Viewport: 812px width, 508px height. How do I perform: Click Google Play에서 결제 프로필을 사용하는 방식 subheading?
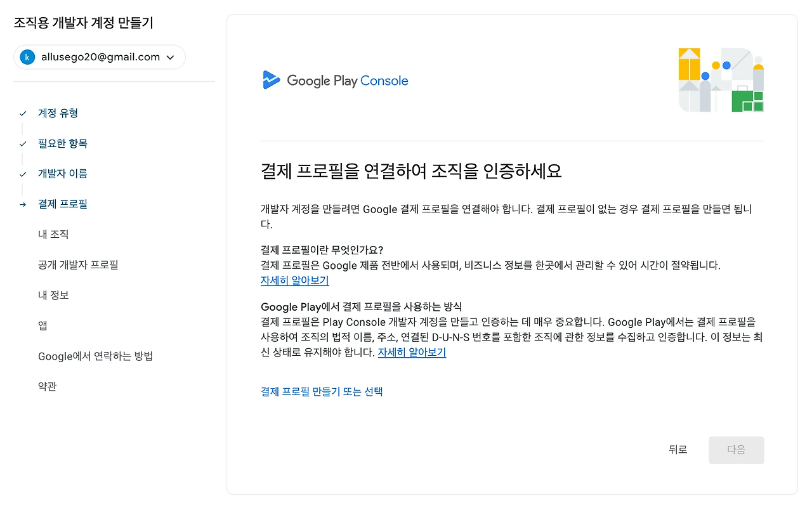(361, 307)
